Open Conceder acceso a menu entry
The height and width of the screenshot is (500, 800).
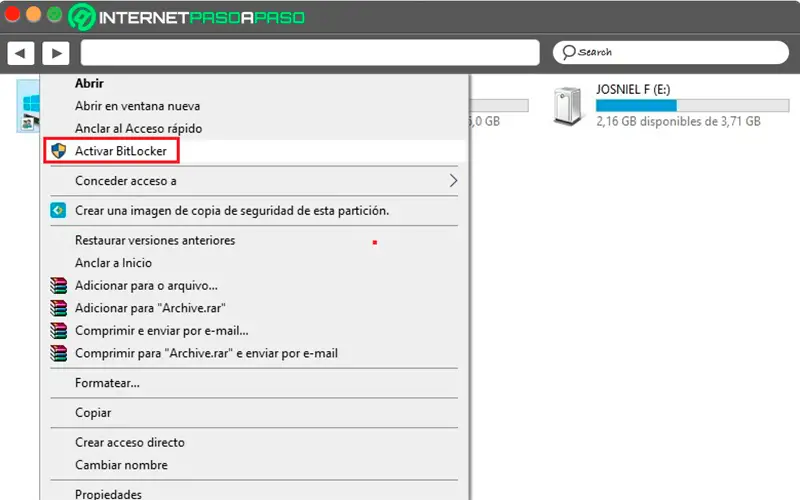(126, 181)
